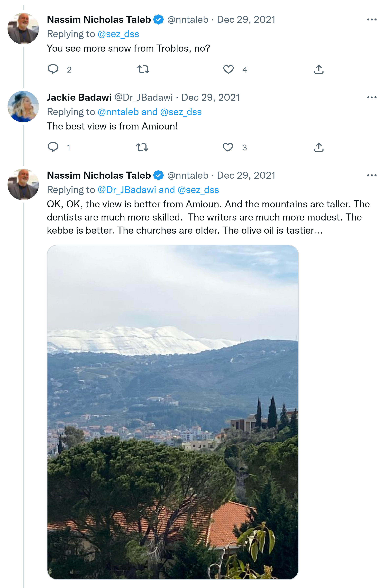Open more options on Taleb's photo tweet
Screen dimensions: 384x588
(372, 175)
